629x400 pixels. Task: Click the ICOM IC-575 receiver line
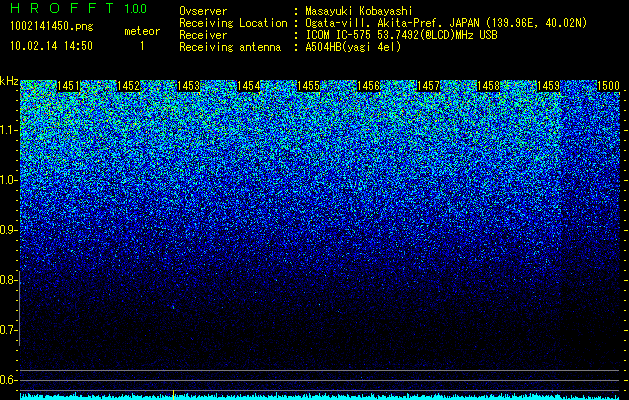[x=401, y=35]
